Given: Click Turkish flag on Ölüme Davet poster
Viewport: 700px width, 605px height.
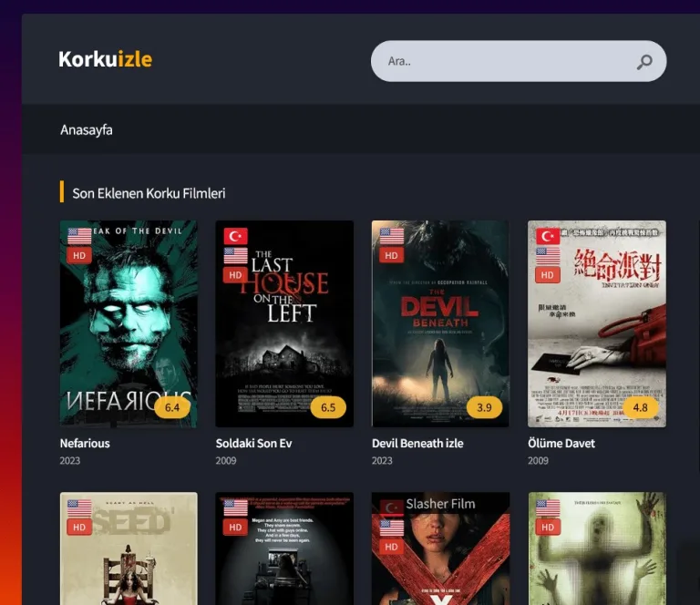Looking at the screenshot, I should 548,236.
